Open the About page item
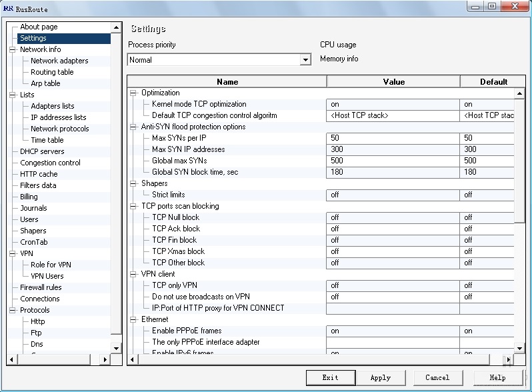The width and height of the screenshot is (532, 392). pyautogui.click(x=39, y=27)
